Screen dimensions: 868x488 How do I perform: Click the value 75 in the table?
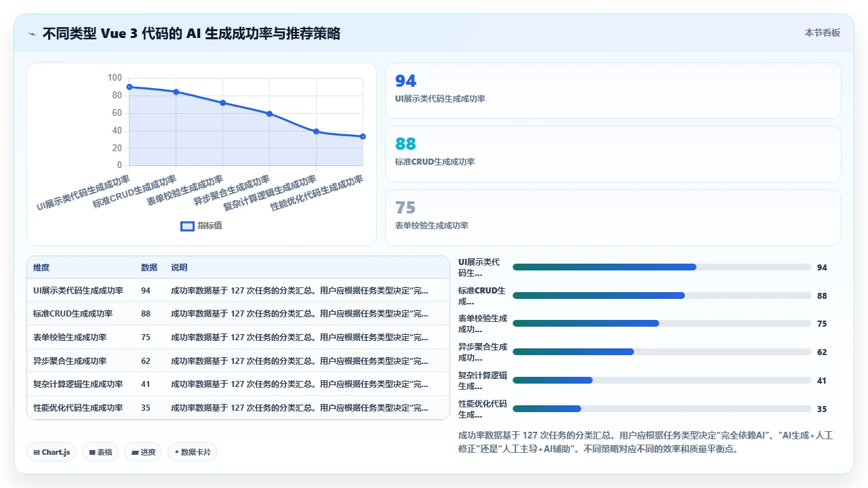point(146,338)
